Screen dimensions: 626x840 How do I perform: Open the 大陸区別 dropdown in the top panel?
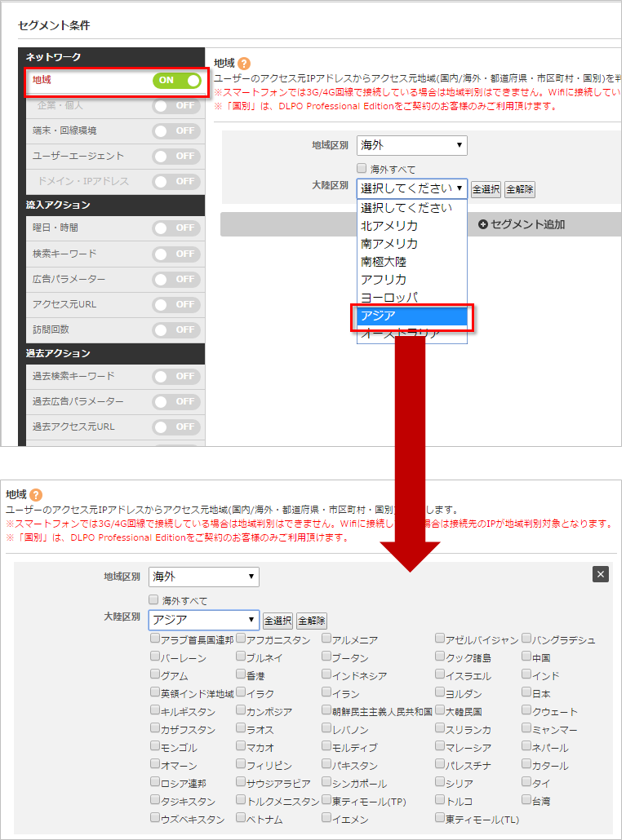[x=411, y=188]
